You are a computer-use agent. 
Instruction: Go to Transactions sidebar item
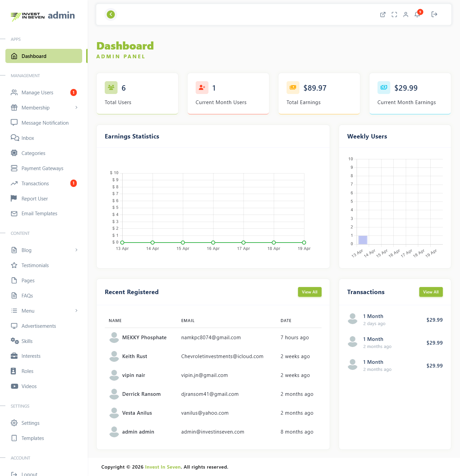point(35,184)
